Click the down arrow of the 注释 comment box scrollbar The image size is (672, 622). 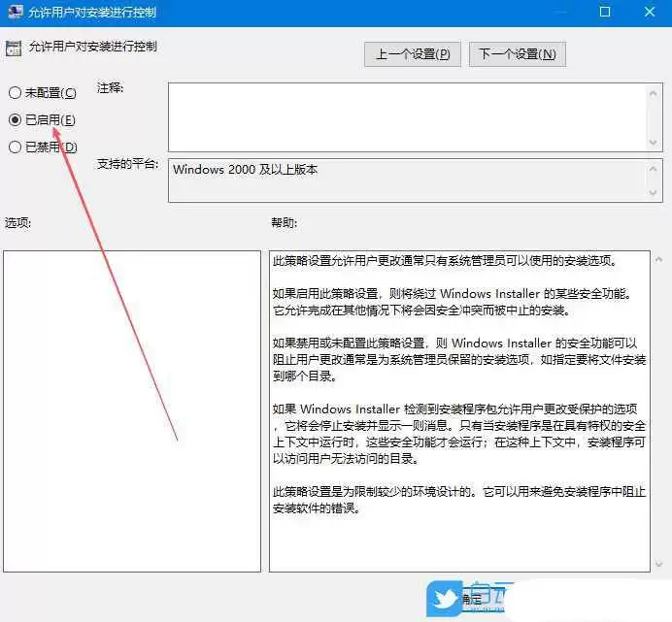[654, 143]
